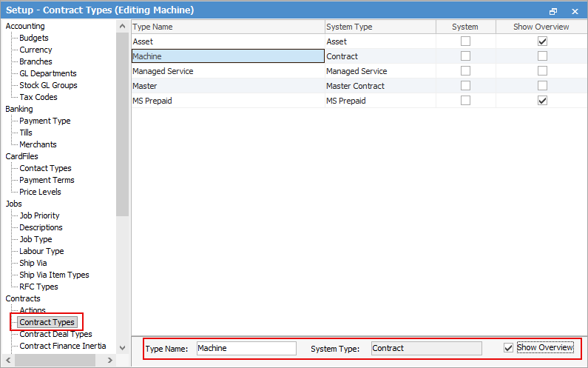
Task: Select CardFiles in the setup tree
Action: (21, 156)
